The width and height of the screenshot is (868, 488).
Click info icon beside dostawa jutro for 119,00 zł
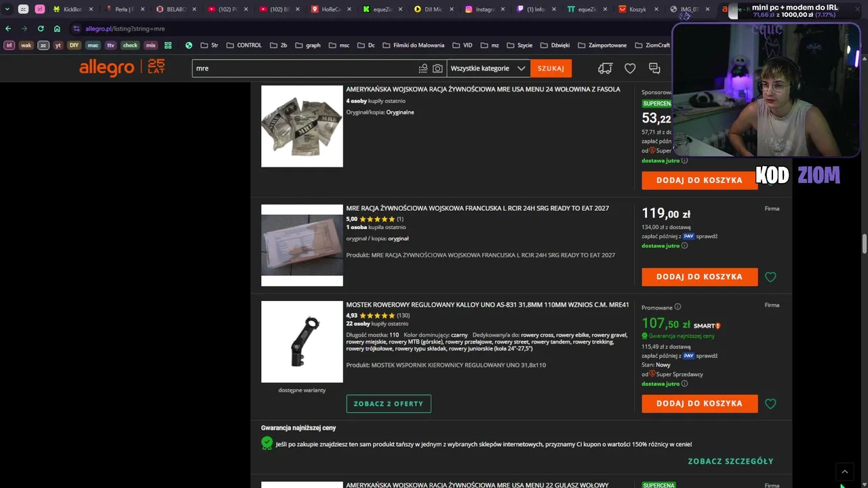(x=684, y=245)
